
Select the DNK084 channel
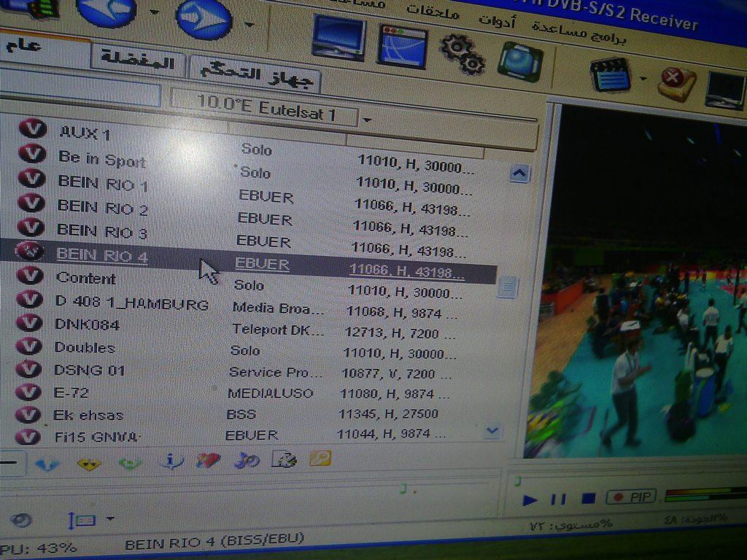(x=88, y=324)
